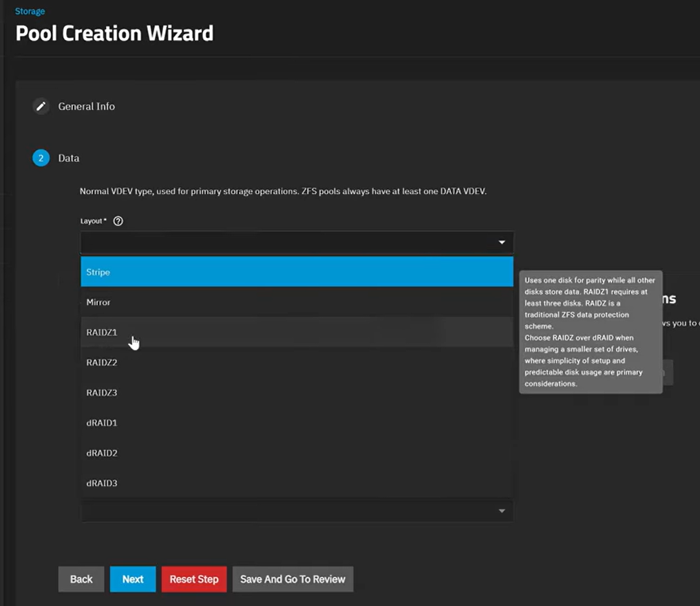Select dRAID1 layout option
The width and height of the screenshot is (700, 606).
click(x=297, y=423)
